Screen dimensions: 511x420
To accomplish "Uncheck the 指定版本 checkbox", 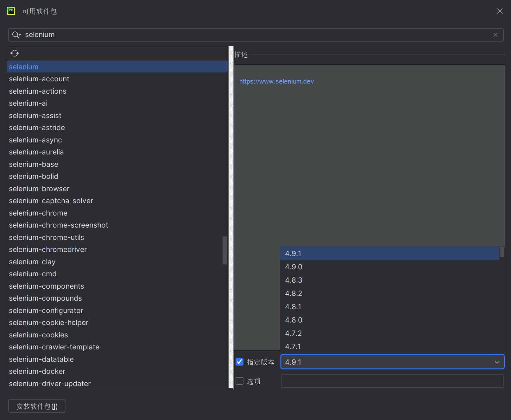I will (x=240, y=362).
